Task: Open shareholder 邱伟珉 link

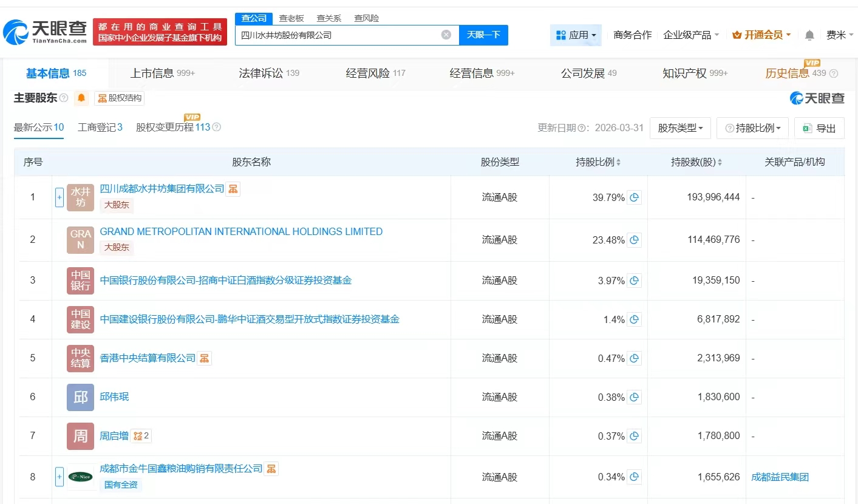Action: click(114, 397)
